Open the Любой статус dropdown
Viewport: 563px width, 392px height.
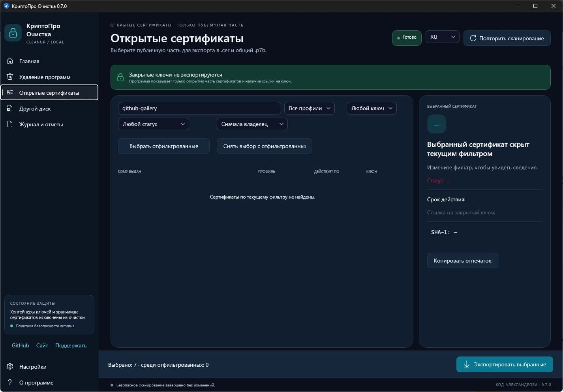[154, 124]
